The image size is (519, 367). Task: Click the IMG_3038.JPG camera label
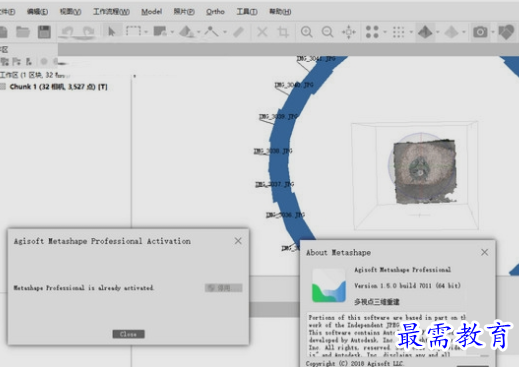coord(273,151)
